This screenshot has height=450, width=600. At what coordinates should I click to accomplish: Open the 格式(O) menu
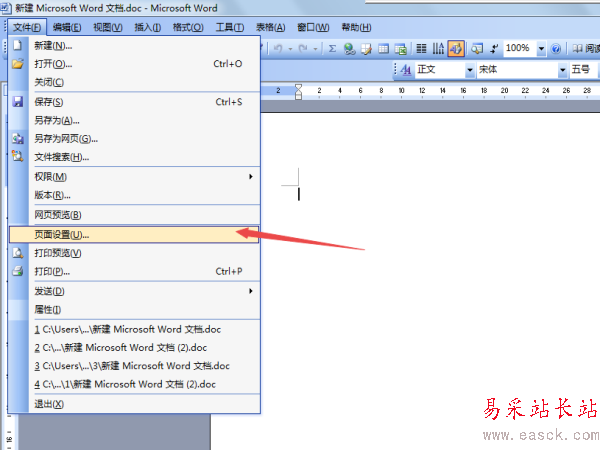[188, 28]
